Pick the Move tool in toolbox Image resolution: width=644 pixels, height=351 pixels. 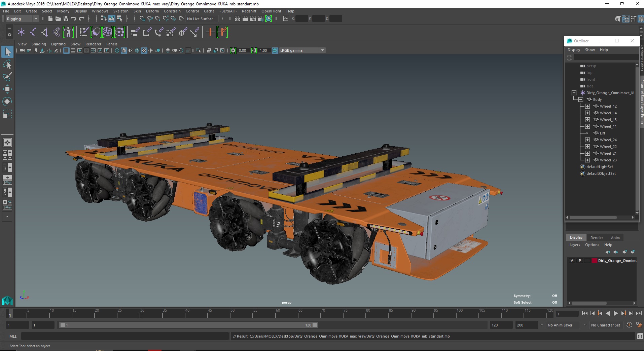(x=7, y=89)
